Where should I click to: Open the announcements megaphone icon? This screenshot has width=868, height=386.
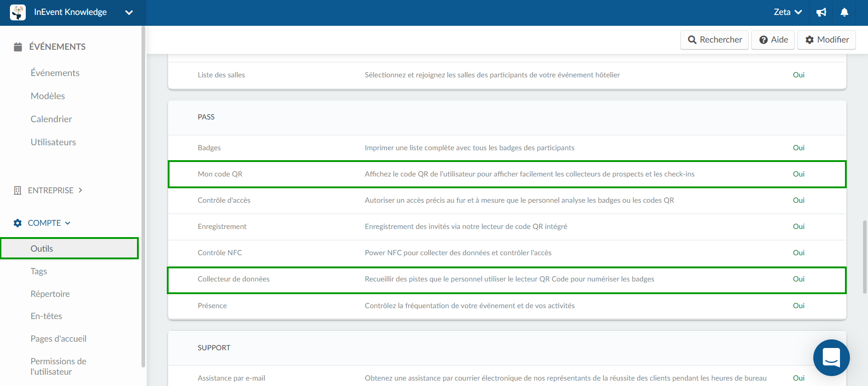[821, 12]
